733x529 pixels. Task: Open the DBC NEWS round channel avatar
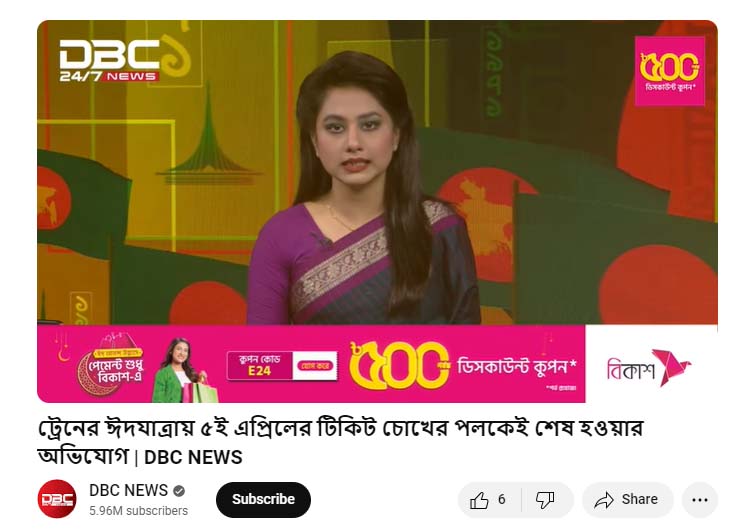[57, 499]
